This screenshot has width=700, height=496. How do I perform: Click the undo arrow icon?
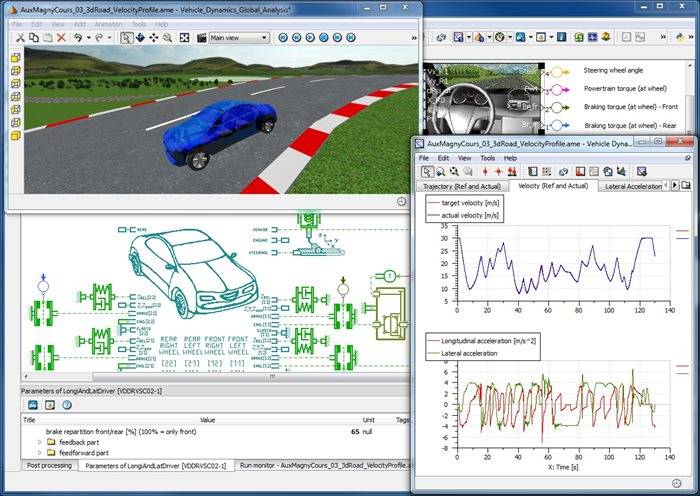(x=79, y=38)
